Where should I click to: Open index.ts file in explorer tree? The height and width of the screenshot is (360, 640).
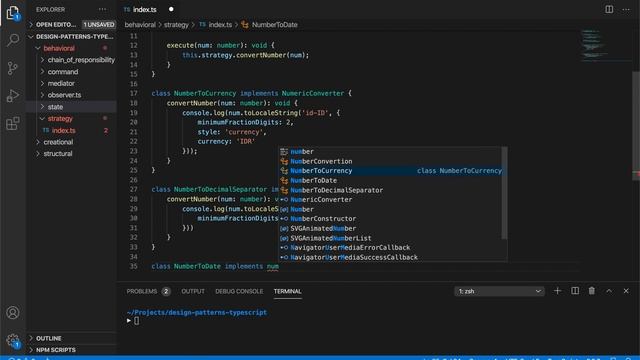pos(71,131)
